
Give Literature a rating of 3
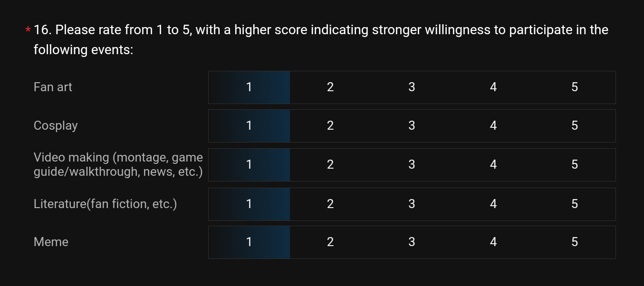click(x=412, y=204)
